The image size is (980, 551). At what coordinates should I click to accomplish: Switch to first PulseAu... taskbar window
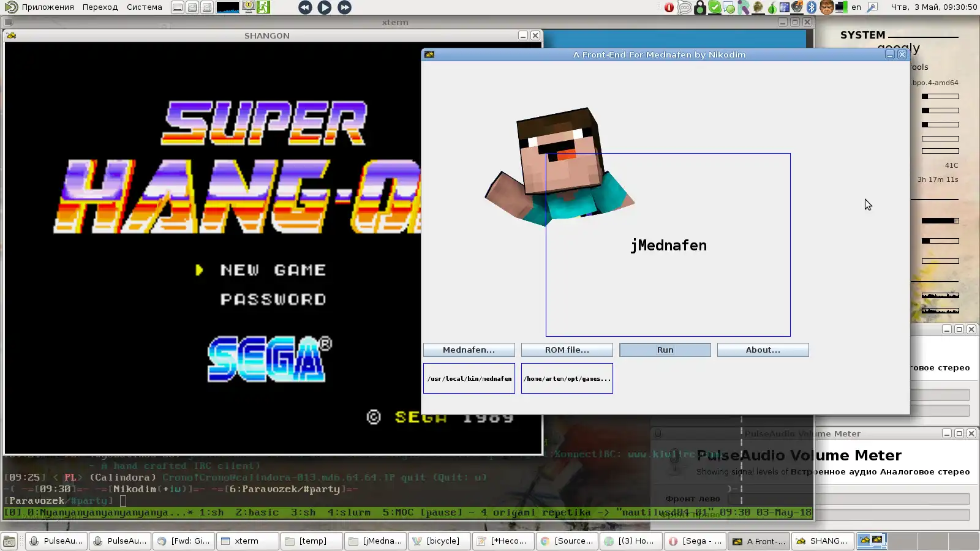coord(56,541)
